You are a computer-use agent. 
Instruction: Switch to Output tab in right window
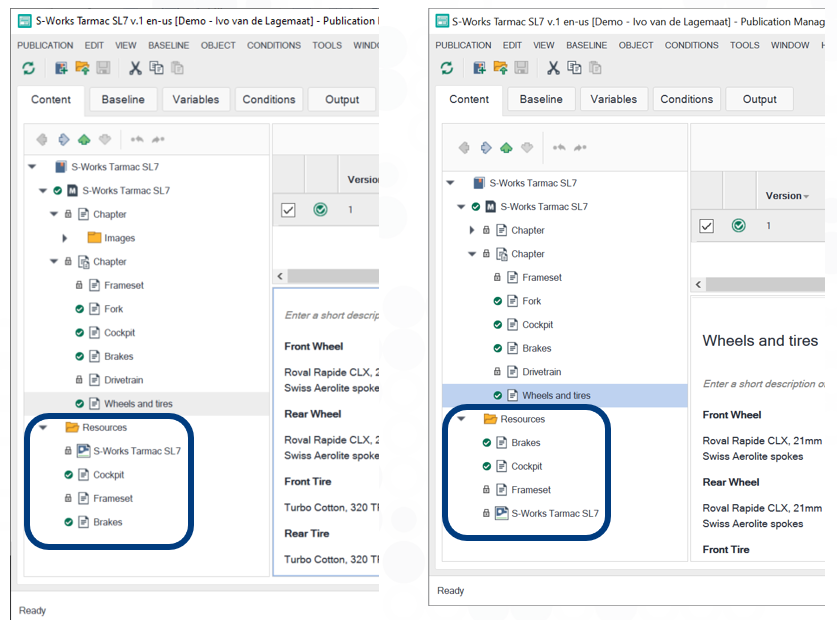[x=760, y=99]
